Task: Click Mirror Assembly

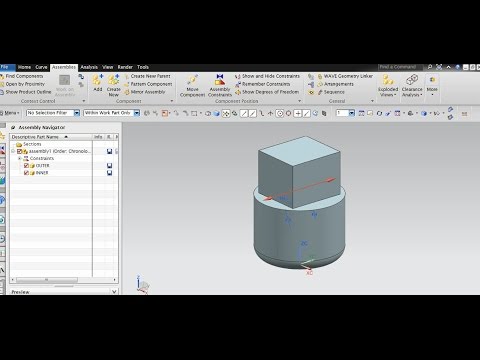Action: click(x=145, y=92)
